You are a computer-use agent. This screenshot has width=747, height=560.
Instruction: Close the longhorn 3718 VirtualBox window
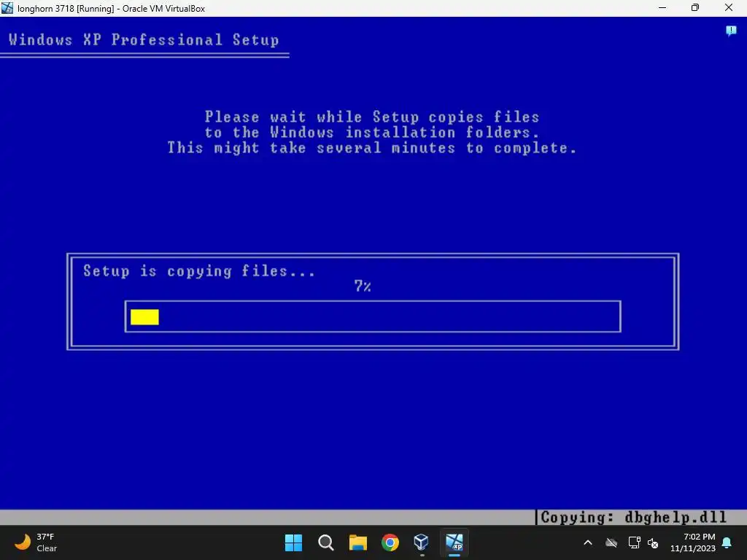coord(729,7)
